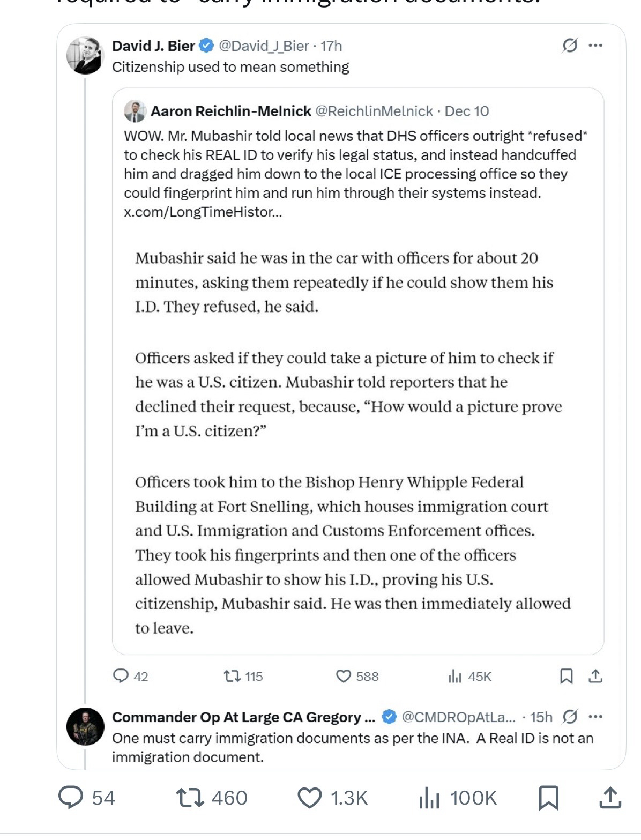
Task: View the main post's 100K views
Action: pos(429,798)
